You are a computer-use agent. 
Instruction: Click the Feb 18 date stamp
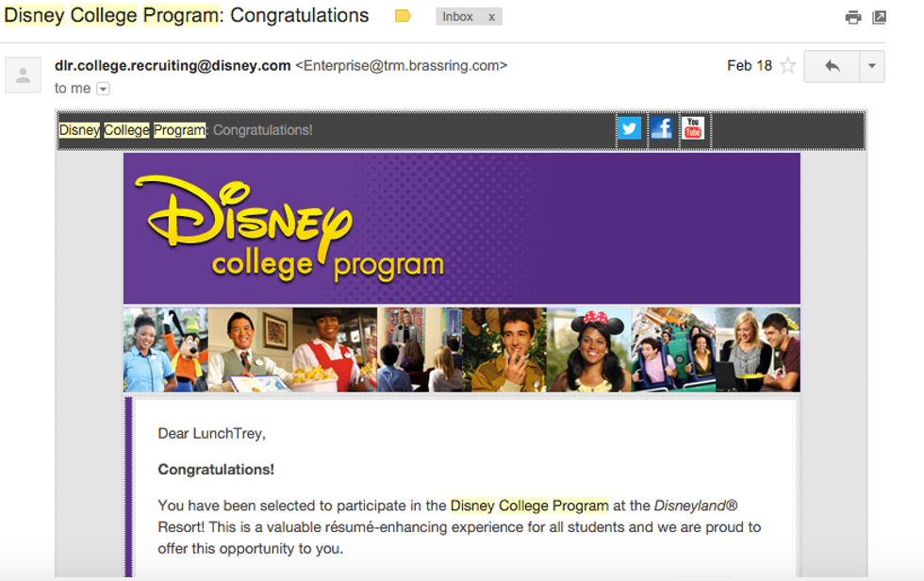pyautogui.click(x=749, y=66)
